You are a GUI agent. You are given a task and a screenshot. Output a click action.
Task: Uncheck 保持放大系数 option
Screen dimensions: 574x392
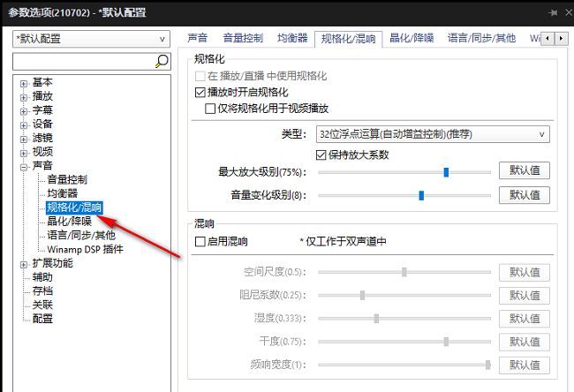tap(321, 155)
